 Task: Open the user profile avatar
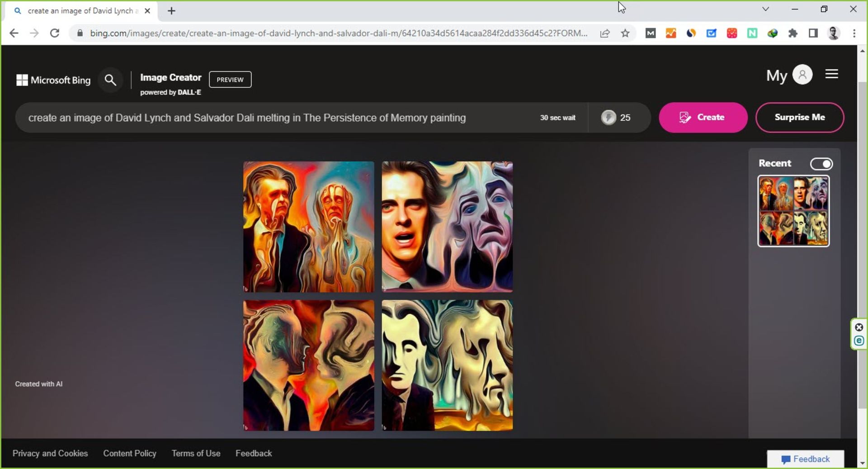tap(802, 75)
